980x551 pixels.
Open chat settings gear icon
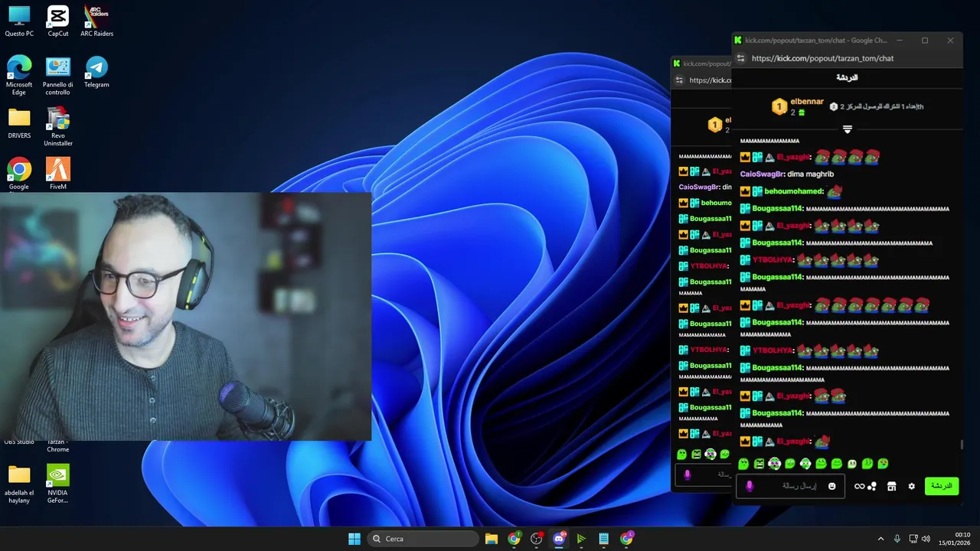click(911, 486)
